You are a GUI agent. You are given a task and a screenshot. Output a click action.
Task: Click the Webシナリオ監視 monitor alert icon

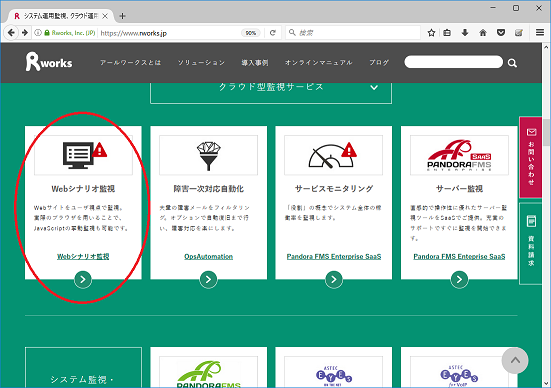(84, 155)
